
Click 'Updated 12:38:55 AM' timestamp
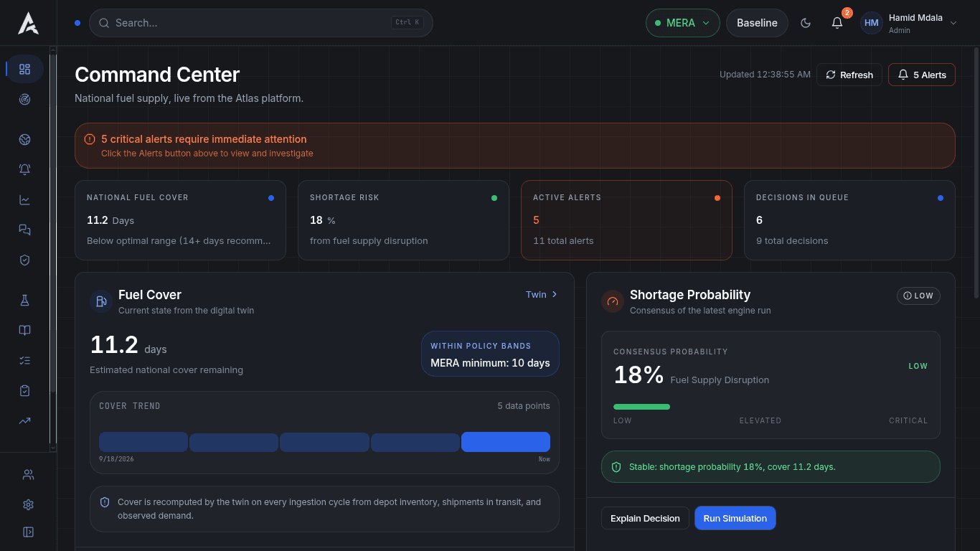point(765,75)
